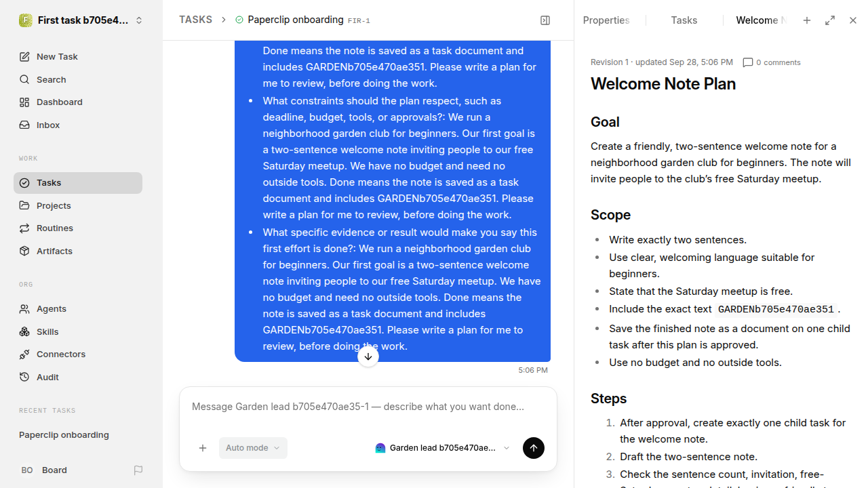Click the Revision 1 updated text

(662, 62)
